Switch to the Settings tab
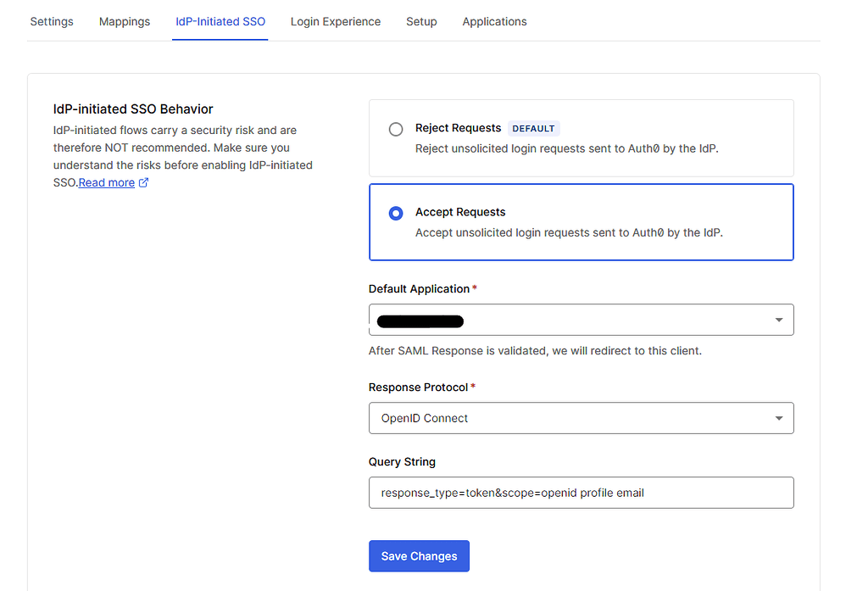 pyautogui.click(x=51, y=21)
